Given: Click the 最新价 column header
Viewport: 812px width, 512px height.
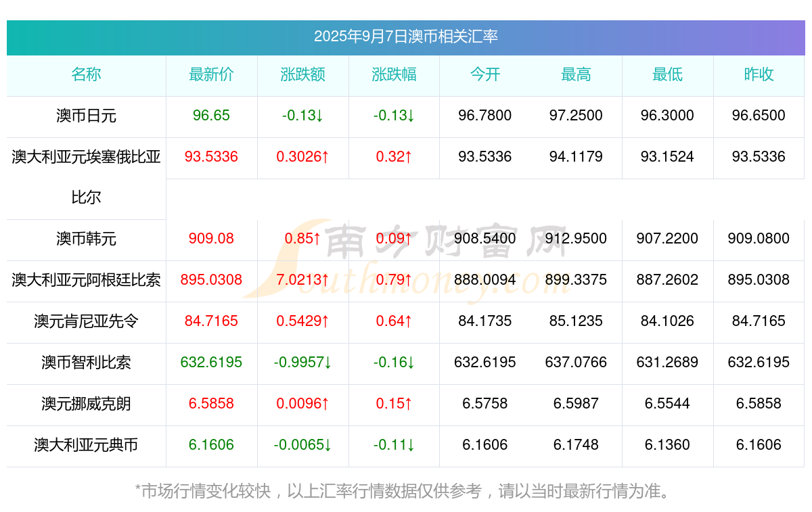Looking at the screenshot, I should pyautogui.click(x=211, y=74).
